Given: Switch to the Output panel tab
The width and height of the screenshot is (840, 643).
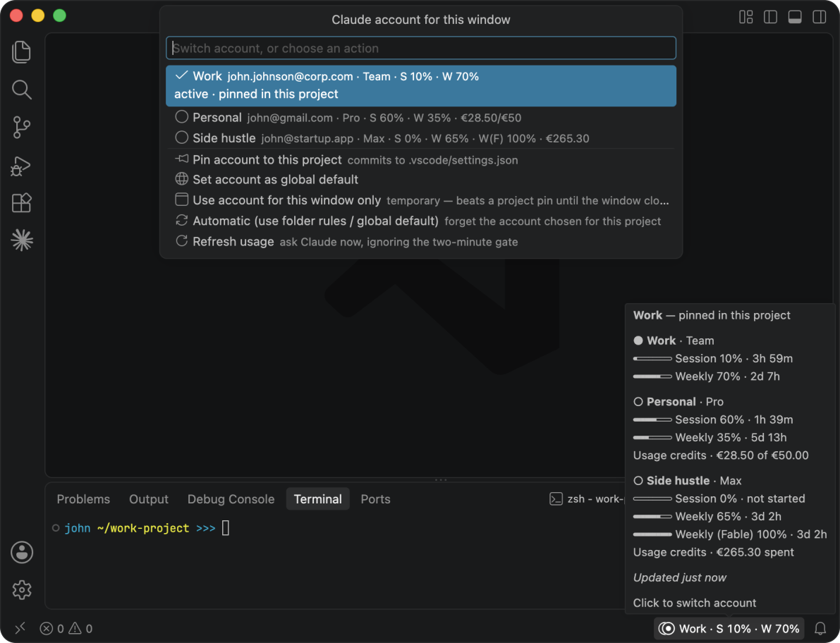Looking at the screenshot, I should tap(148, 499).
